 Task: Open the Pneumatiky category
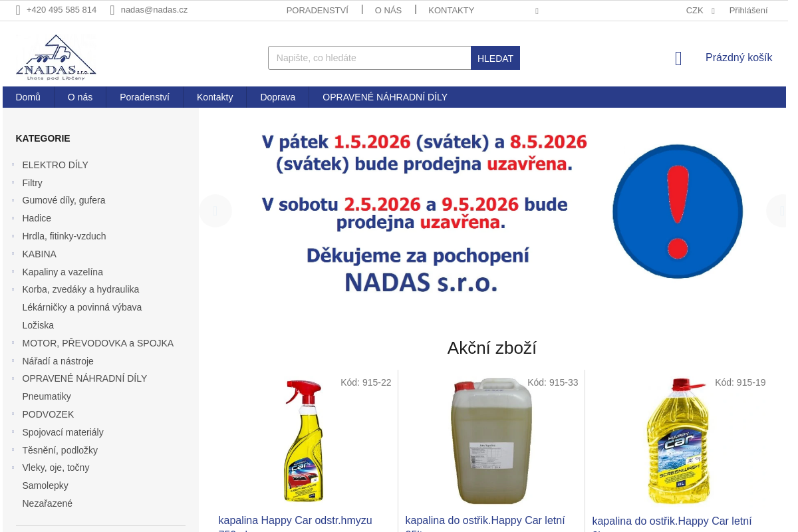(x=47, y=396)
